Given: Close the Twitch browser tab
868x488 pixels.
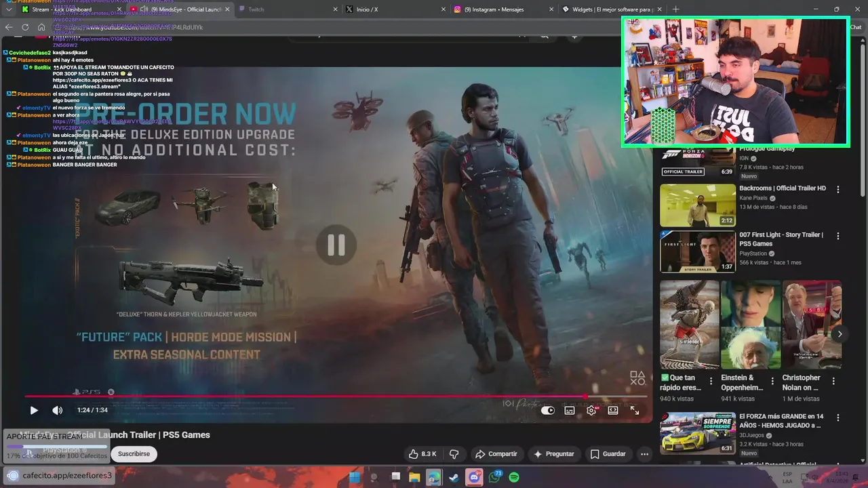Looking at the screenshot, I should [x=335, y=9].
